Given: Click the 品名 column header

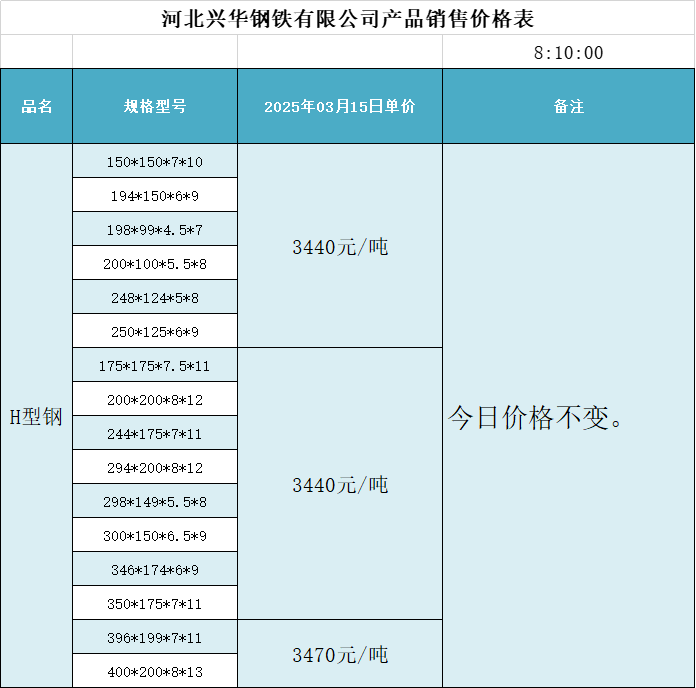Looking at the screenshot, I should [37, 107].
